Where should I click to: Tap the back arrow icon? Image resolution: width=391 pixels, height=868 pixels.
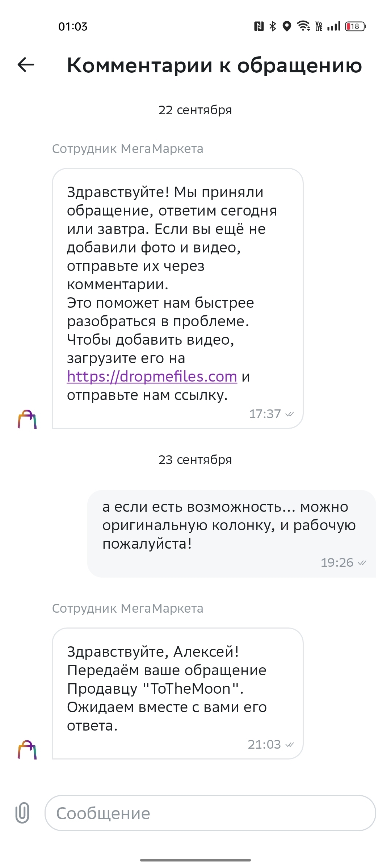click(x=26, y=65)
